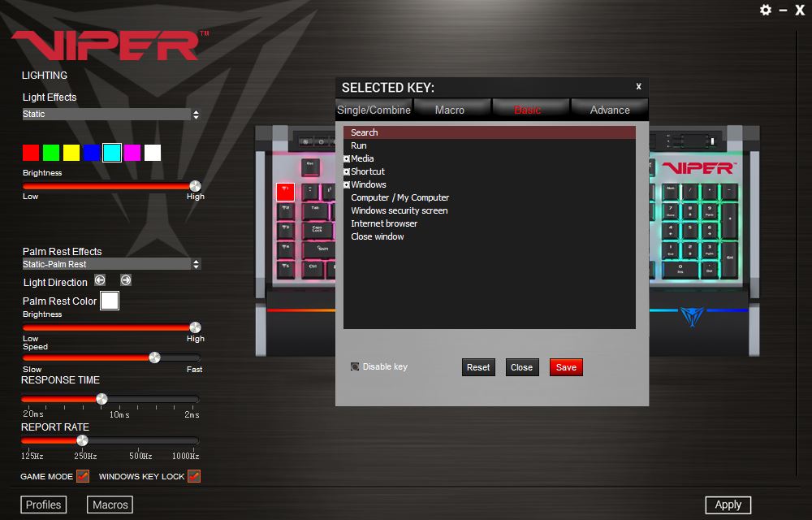Select the M5 macro key on keyboard
This screenshot has height=520, width=812.
pyautogui.click(x=285, y=269)
